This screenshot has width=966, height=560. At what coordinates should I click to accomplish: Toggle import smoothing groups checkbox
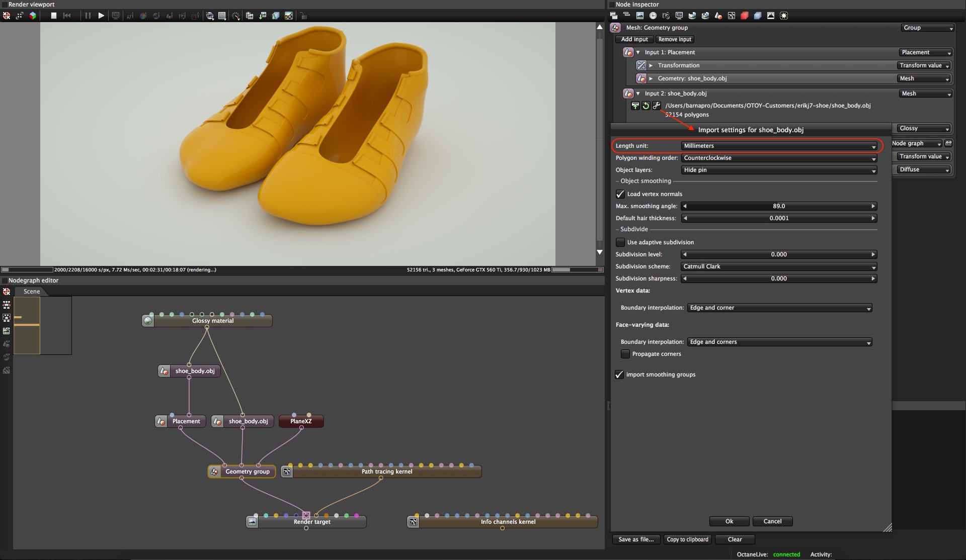tap(619, 375)
